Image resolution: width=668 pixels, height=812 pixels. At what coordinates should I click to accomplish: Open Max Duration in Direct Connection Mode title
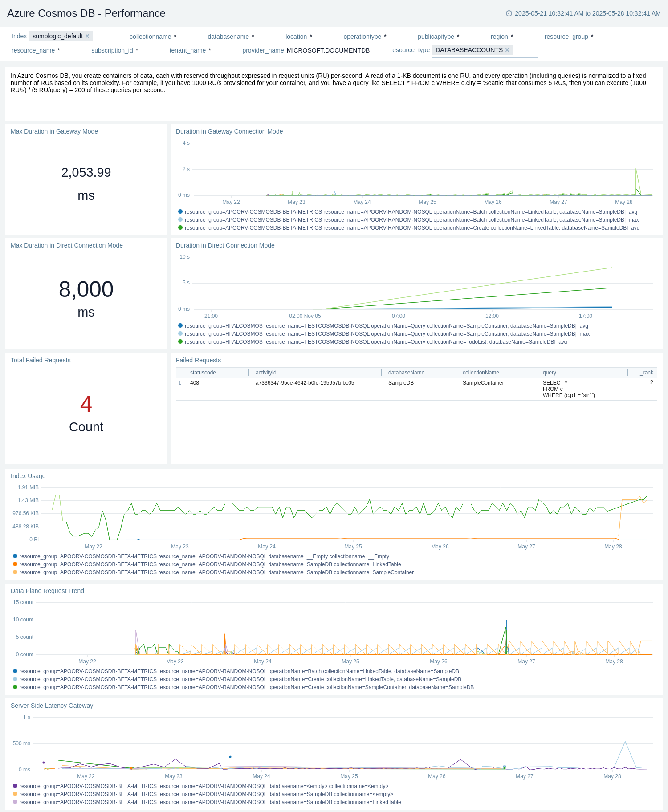tap(67, 245)
